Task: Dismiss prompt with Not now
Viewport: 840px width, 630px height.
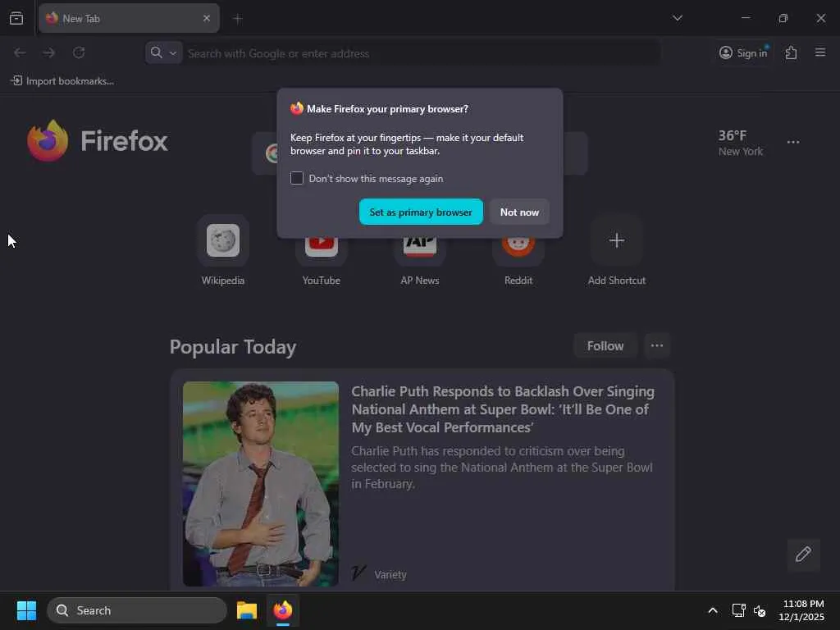Action: [519, 212]
